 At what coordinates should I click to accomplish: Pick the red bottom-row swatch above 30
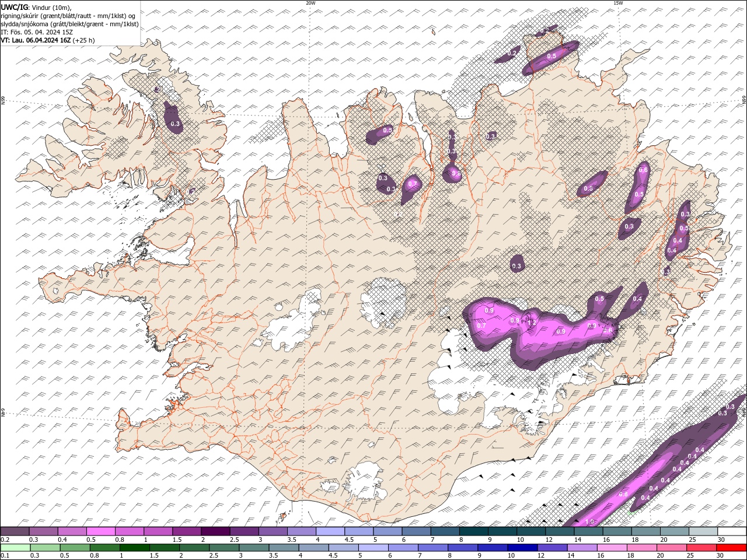(x=731, y=548)
